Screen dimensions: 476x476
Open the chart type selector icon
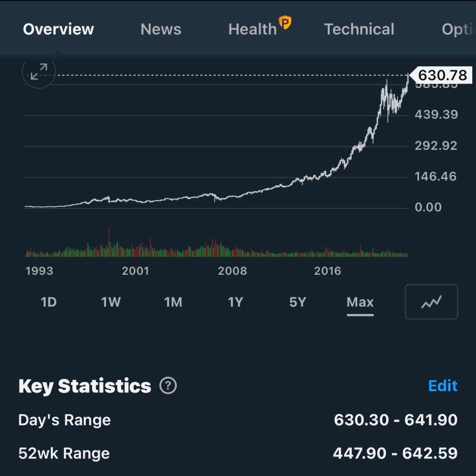point(431,302)
